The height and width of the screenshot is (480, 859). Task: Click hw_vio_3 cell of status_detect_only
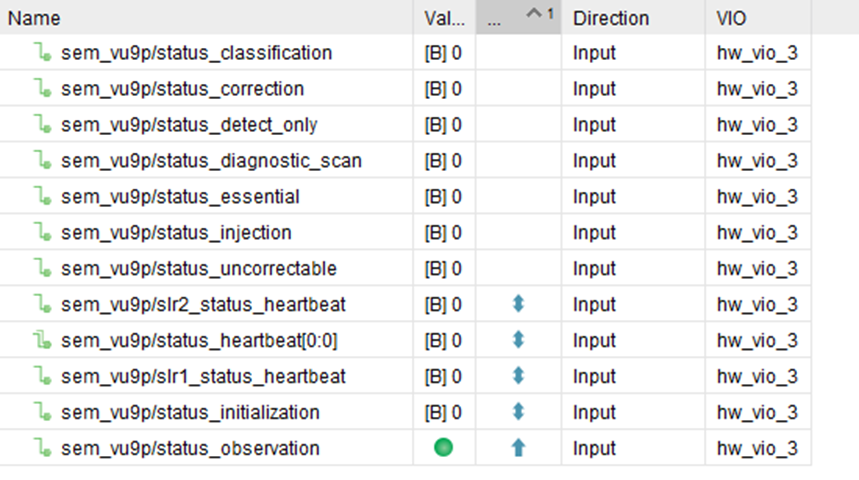coord(757,125)
